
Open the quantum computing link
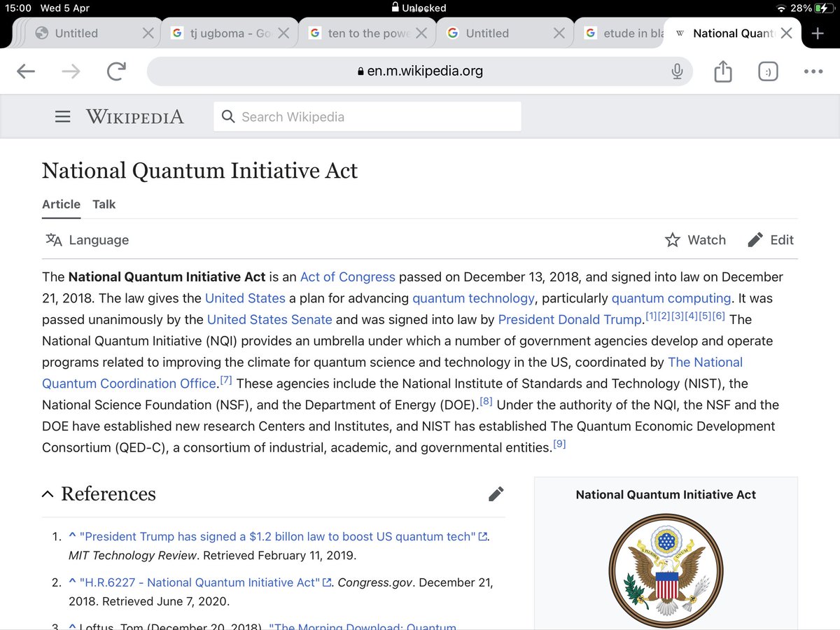click(671, 298)
